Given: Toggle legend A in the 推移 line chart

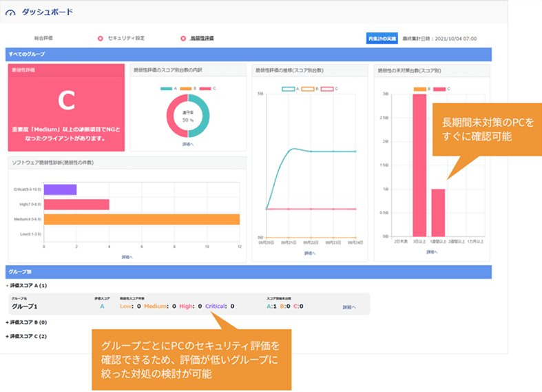Looking at the screenshot, I should tap(289, 89).
